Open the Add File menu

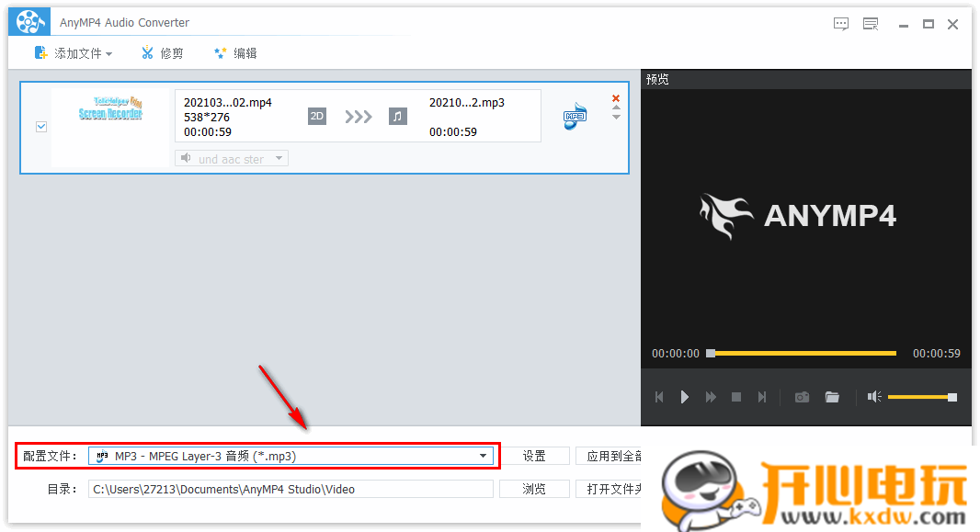pyautogui.click(x=73, y=53)
